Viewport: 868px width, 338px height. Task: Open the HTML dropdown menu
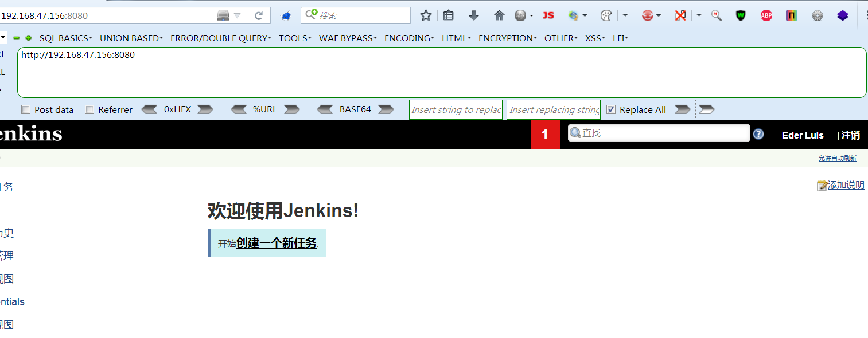(x=456, y=38)
